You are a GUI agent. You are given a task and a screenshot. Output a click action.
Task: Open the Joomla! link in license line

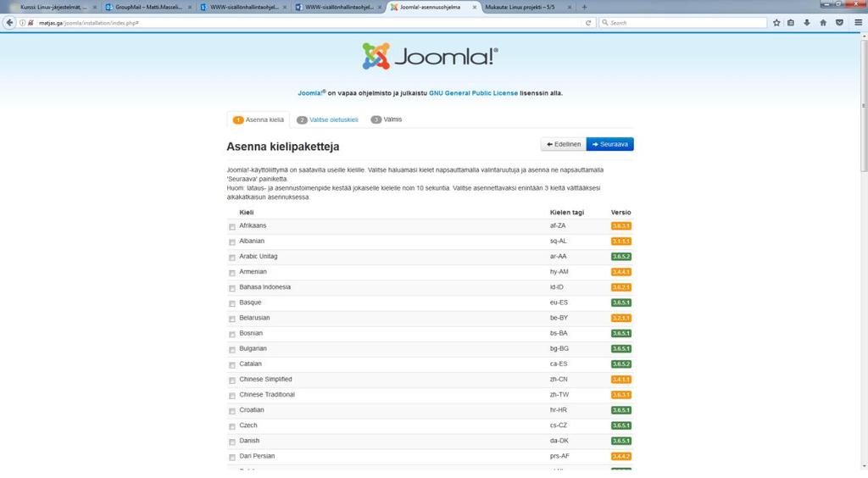[312, 93]
